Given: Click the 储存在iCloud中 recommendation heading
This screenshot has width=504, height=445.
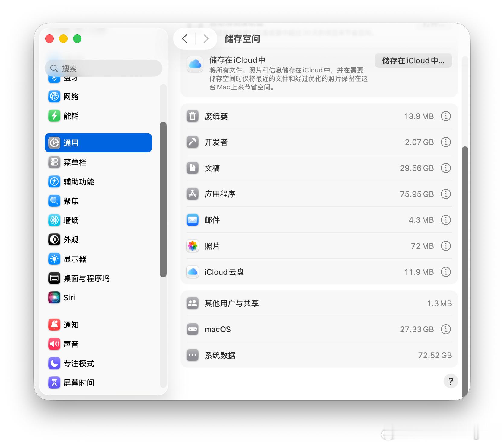Looking at the screenshot, I should coord(237,60).
